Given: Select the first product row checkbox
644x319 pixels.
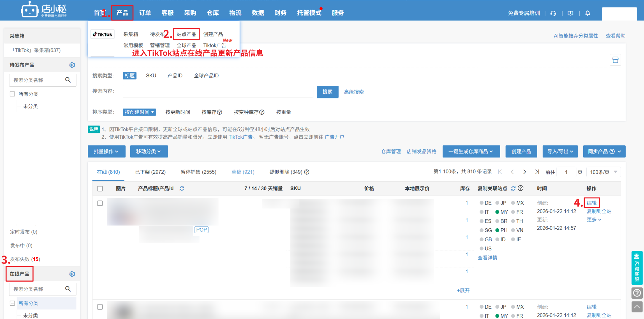Looking at the screenshot, I should 100,203.
